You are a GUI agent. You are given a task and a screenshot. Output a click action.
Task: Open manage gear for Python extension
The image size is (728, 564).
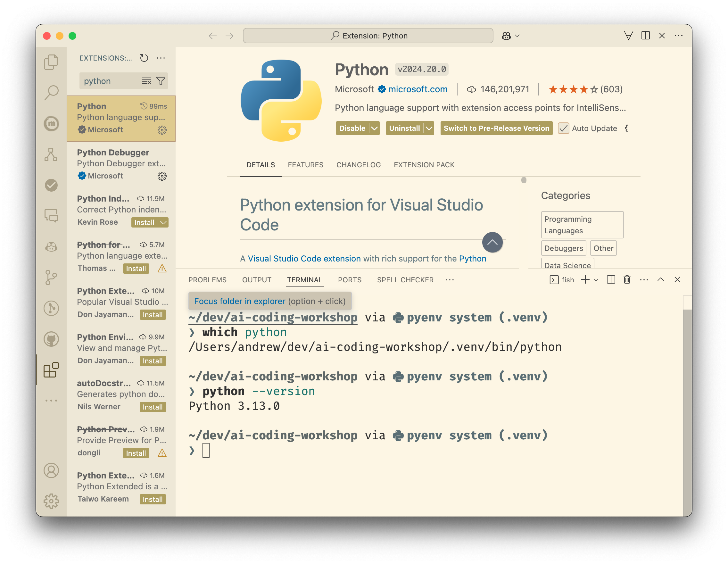[x=162, y=130]
